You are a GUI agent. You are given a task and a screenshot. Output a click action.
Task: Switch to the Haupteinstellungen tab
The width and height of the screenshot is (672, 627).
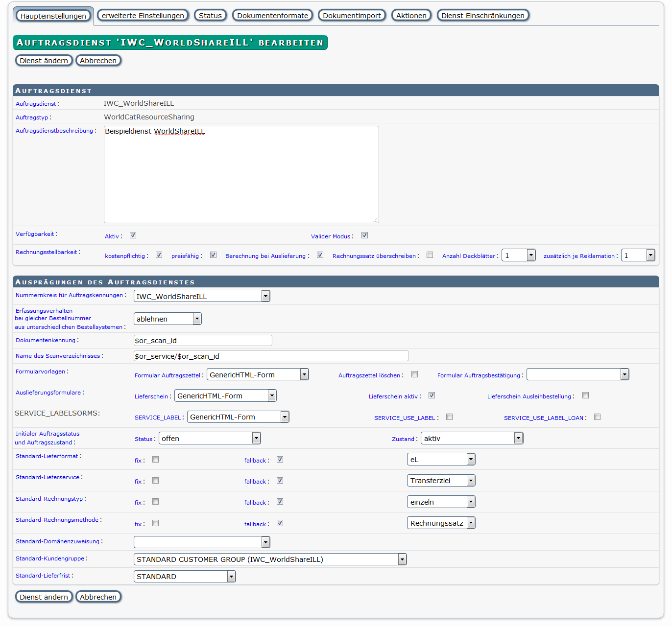click(x=53, y=16)
